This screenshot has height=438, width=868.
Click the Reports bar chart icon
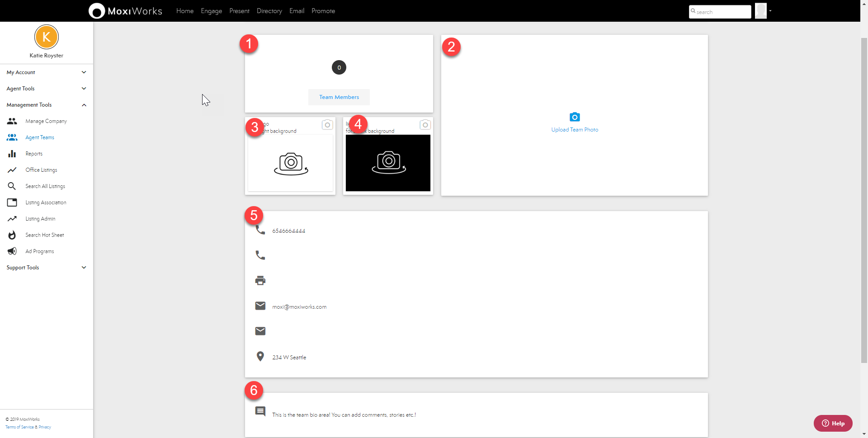(12, 154)
